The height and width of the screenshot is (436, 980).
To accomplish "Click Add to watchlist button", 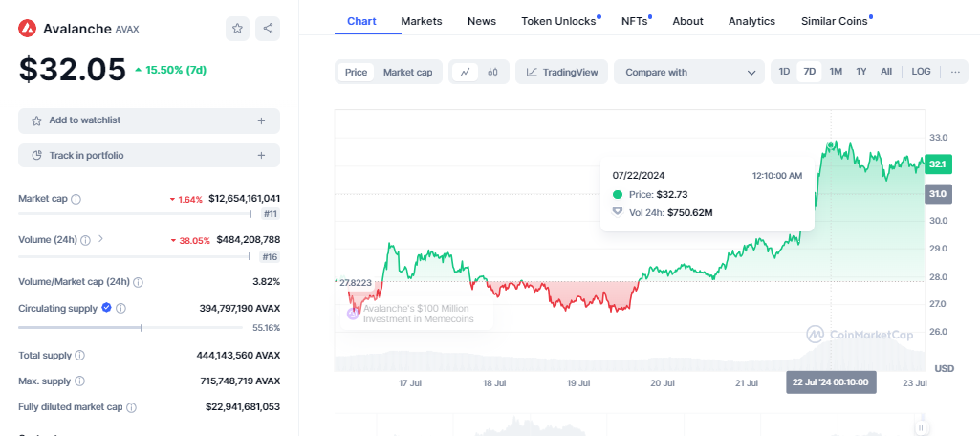I will pyautogui.click(x=149, y=120).
